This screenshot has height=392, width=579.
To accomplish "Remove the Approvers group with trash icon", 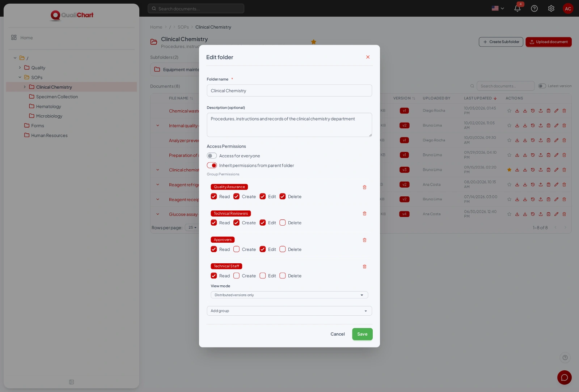I will [x=364, y=240].
